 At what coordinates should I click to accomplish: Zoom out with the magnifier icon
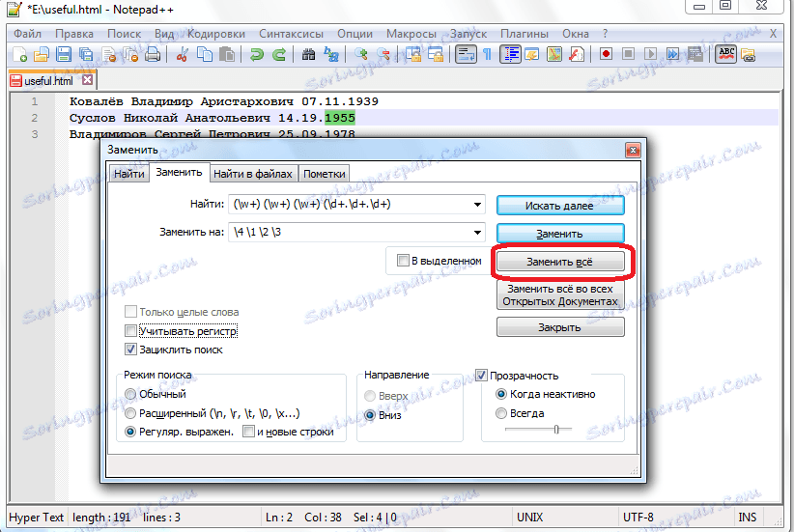point(383,54)
